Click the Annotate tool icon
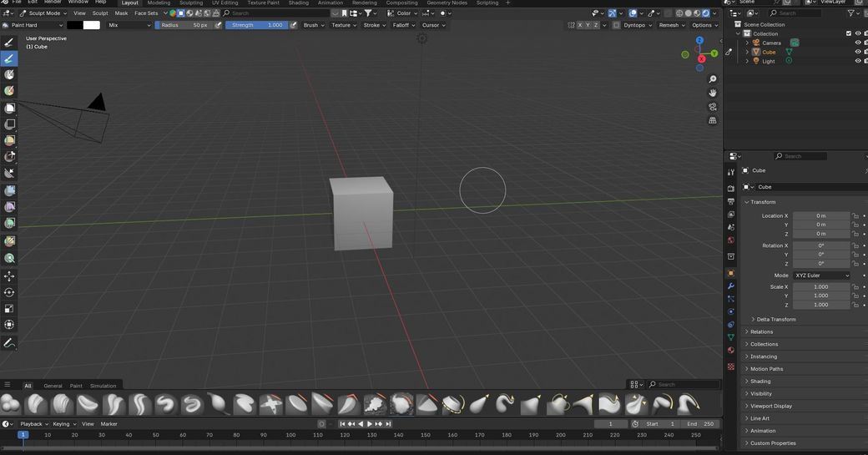868x455 pixels. click(x=10, y=343)
